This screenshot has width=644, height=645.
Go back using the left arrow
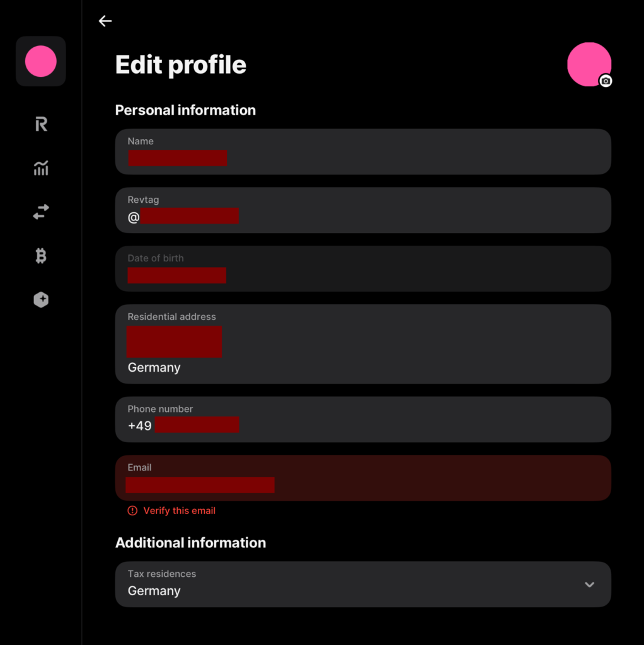pyautogui.click(x=105, y=21)
